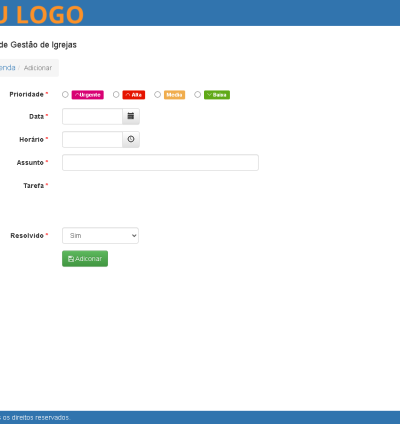Click the Gestão de Igrejas heading
This screenshot has width=400, height=424.
tap(38, 45)
